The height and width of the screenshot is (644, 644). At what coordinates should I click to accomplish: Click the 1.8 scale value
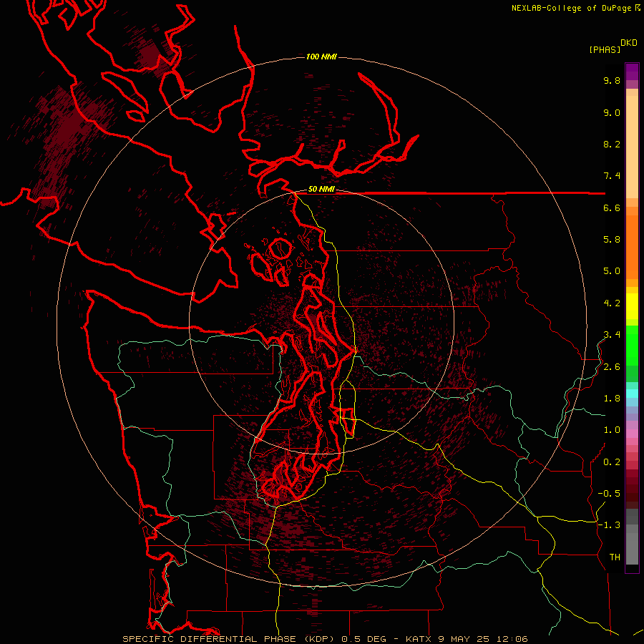point(612,399)
